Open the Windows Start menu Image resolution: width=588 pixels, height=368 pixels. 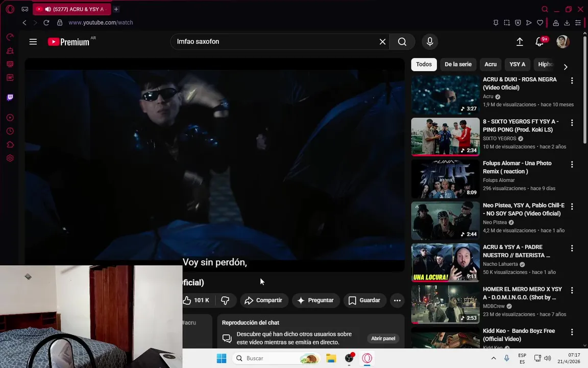pyautogui.click(x=222, y=358)
